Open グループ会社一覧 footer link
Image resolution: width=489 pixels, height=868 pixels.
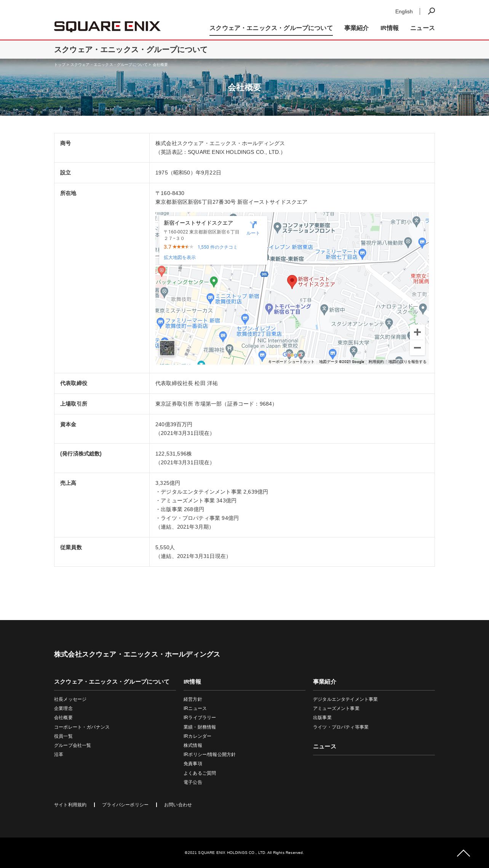pos(72,745)
